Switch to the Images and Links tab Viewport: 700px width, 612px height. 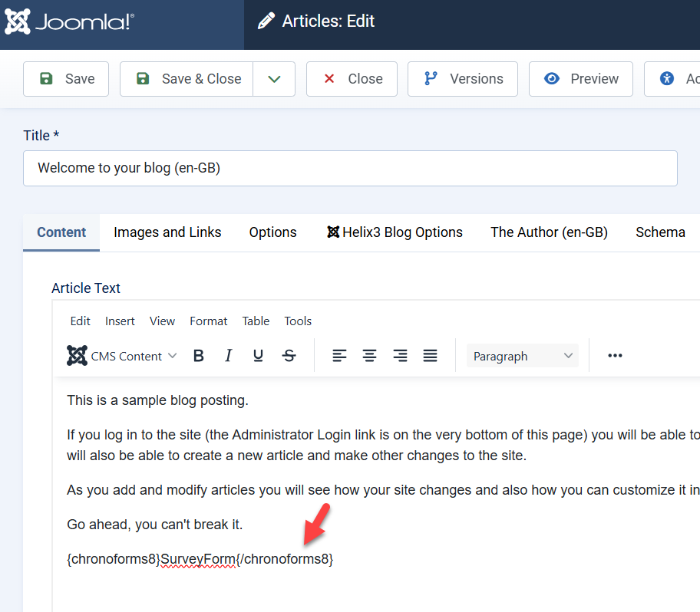pos(167,232)
